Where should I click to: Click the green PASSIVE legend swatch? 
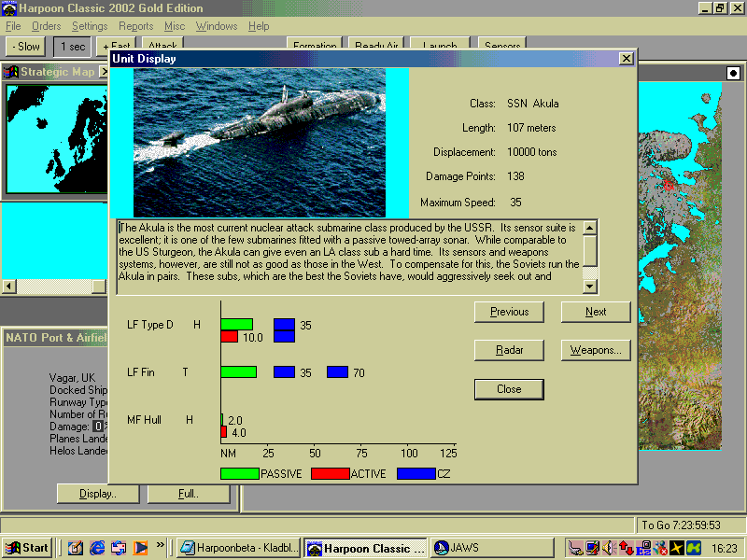click(240, 474)
